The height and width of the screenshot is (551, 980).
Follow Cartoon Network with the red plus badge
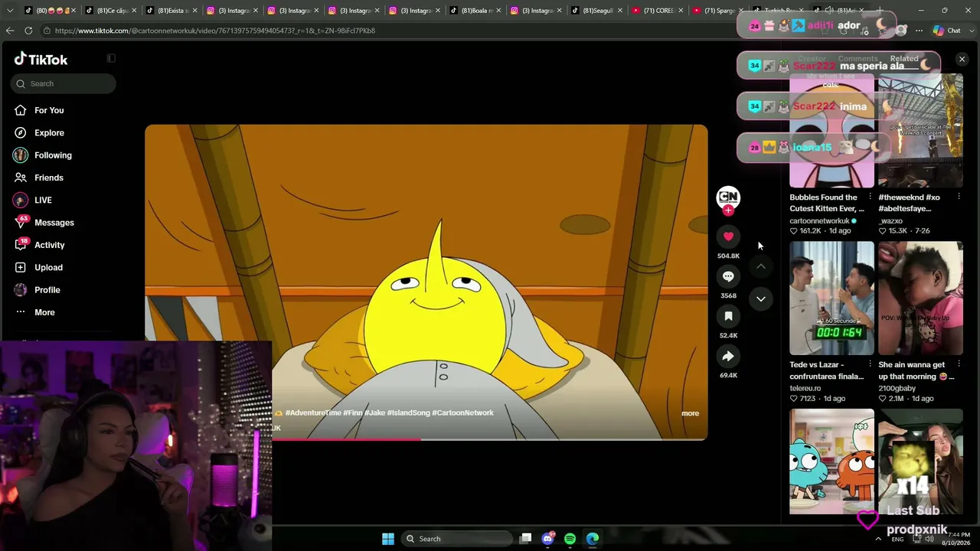pyautogui.click(x=728, y=210)
